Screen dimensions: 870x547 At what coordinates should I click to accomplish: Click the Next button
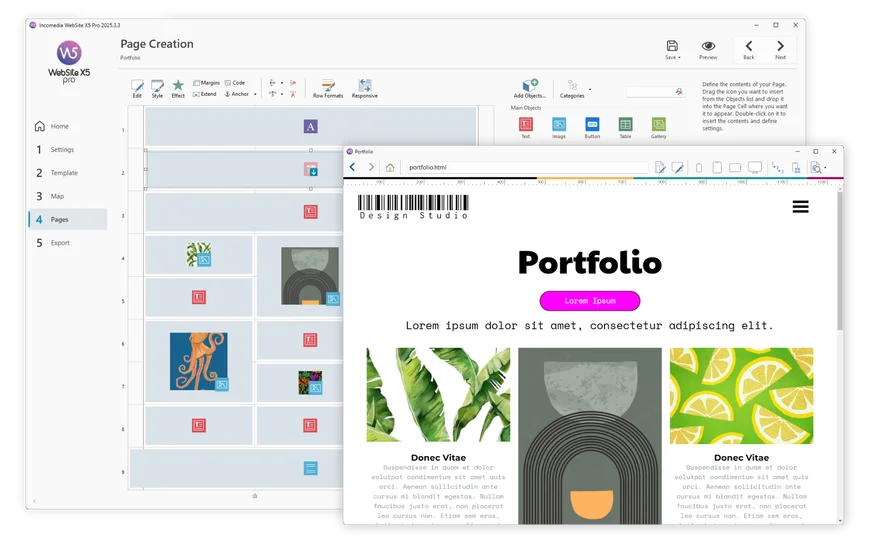coord(780,49)
